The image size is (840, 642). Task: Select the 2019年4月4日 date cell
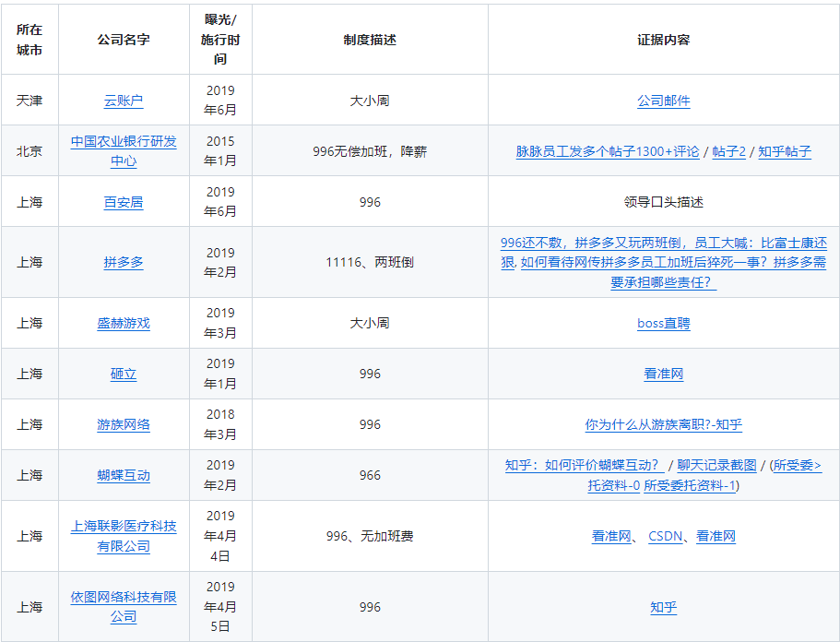tap(220, 536)
